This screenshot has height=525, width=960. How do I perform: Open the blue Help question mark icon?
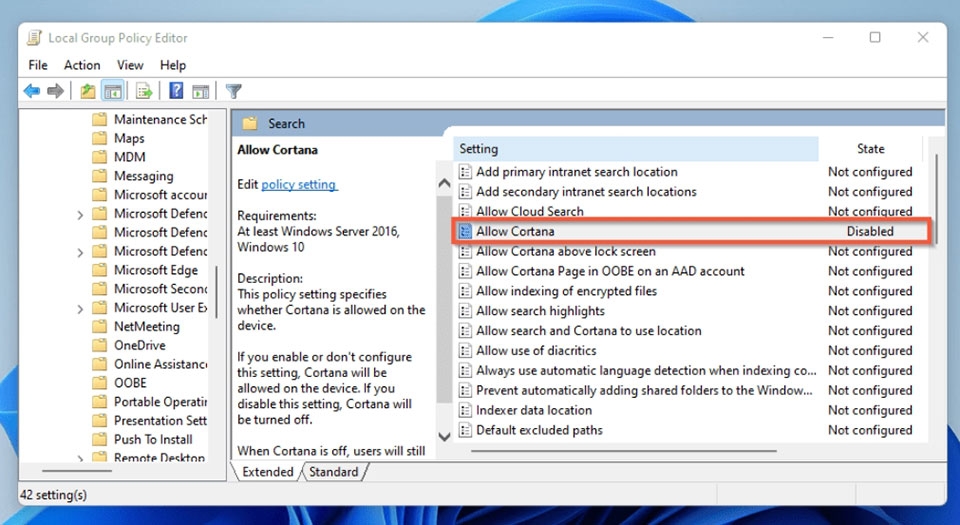pos(176,91)
